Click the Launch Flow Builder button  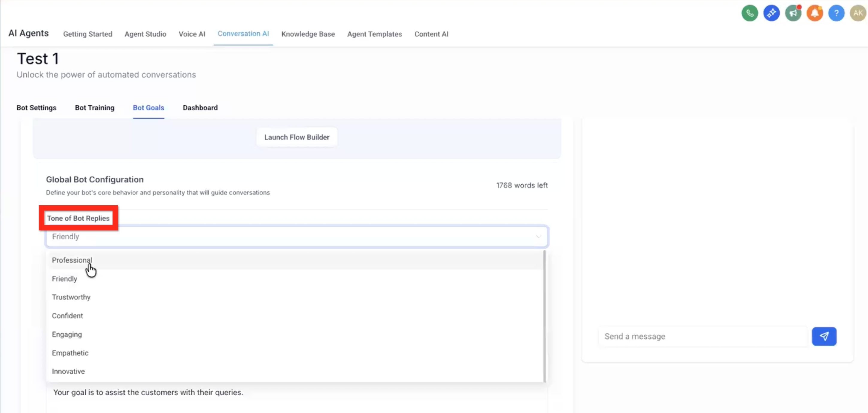[296, 137]
